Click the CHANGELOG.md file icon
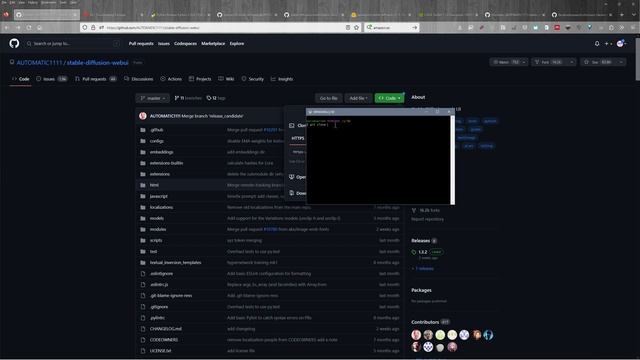 (x=143, y=329)
